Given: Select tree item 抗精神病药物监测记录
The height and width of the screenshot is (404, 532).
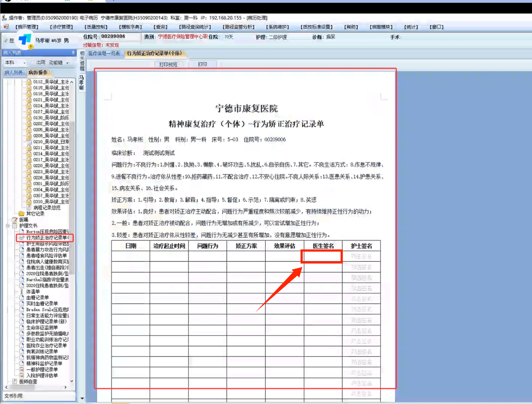Looking at the screenshot, I should [47, 357].
